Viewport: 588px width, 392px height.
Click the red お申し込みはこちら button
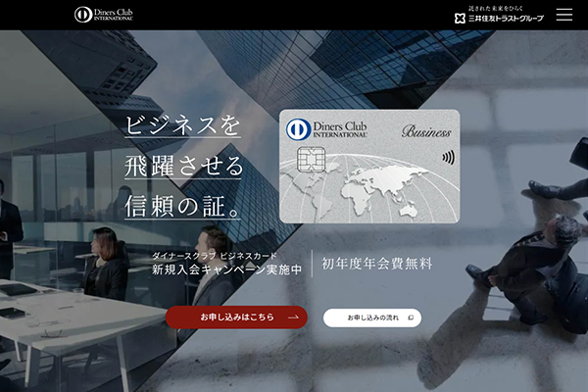236,318
